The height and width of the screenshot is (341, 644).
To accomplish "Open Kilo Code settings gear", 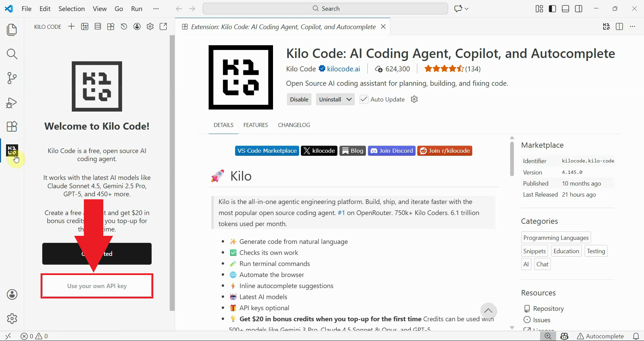I will tap(150, 26).
